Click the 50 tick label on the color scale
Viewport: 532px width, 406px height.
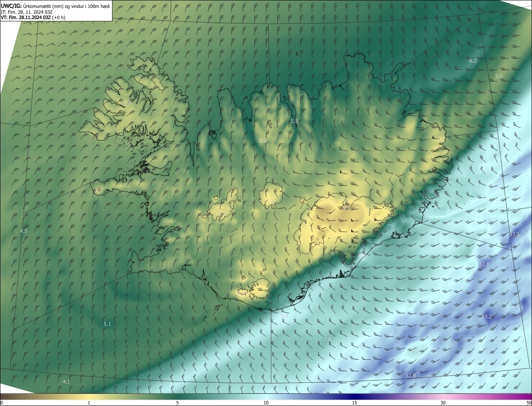point(529,403)
